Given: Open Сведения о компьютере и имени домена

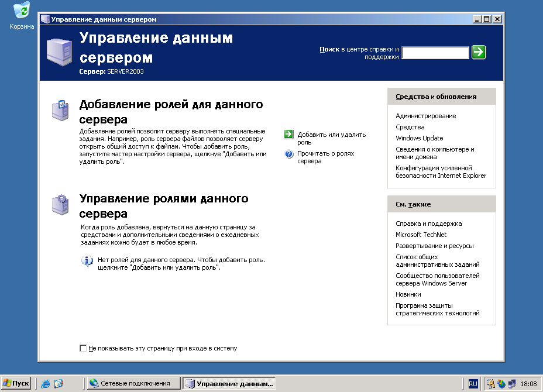Looking at the screenshot, I should (x=435, y=153).
